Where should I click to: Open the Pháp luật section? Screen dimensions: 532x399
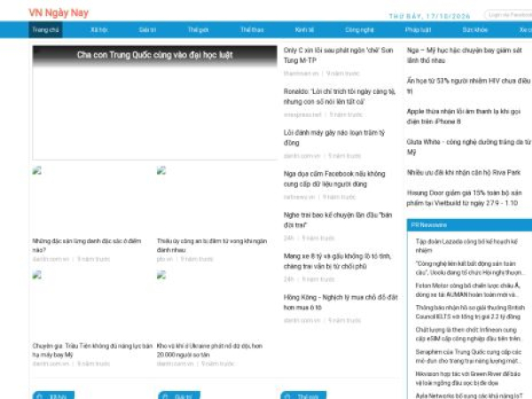tap(418, 30)
